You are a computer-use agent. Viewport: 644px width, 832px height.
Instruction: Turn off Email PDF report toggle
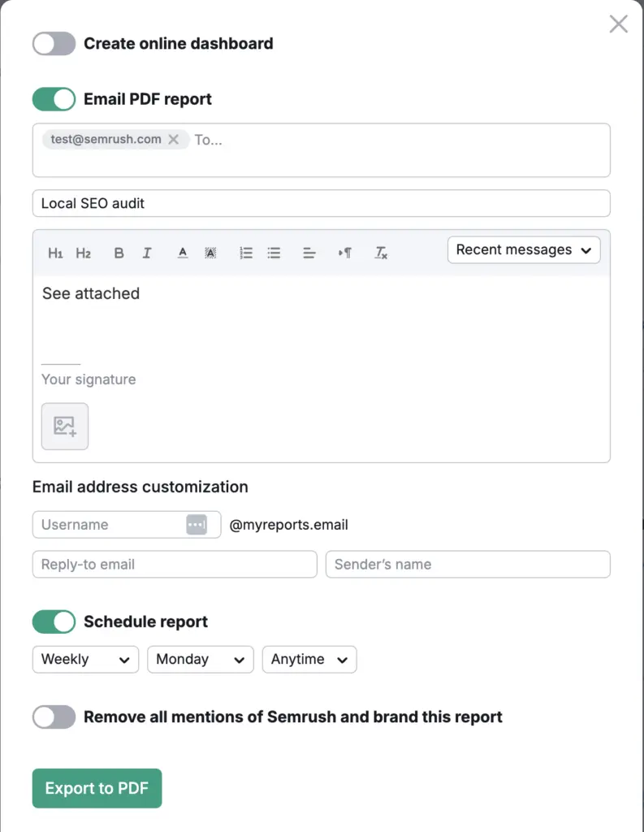click(x=54, y=99)
